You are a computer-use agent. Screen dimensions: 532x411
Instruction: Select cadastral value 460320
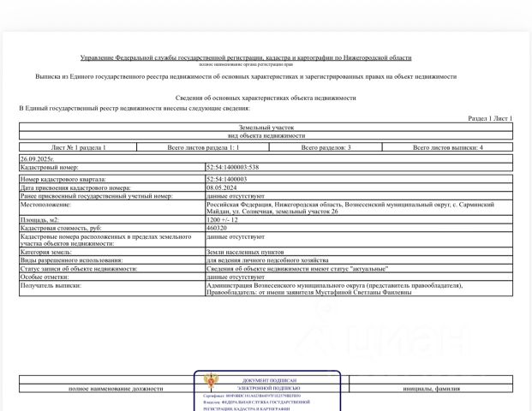coord(217,229)
